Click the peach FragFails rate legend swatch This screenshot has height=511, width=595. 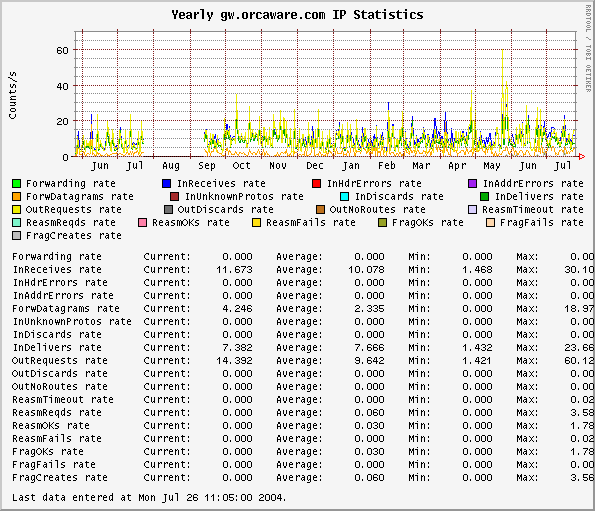pyautogui.click(x=491, y=222)
